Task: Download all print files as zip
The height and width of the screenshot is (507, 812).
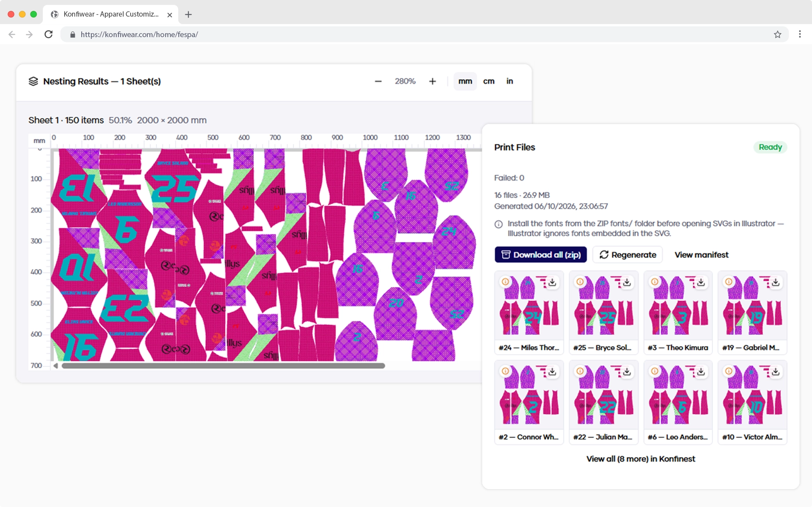Action: [541, 255]
